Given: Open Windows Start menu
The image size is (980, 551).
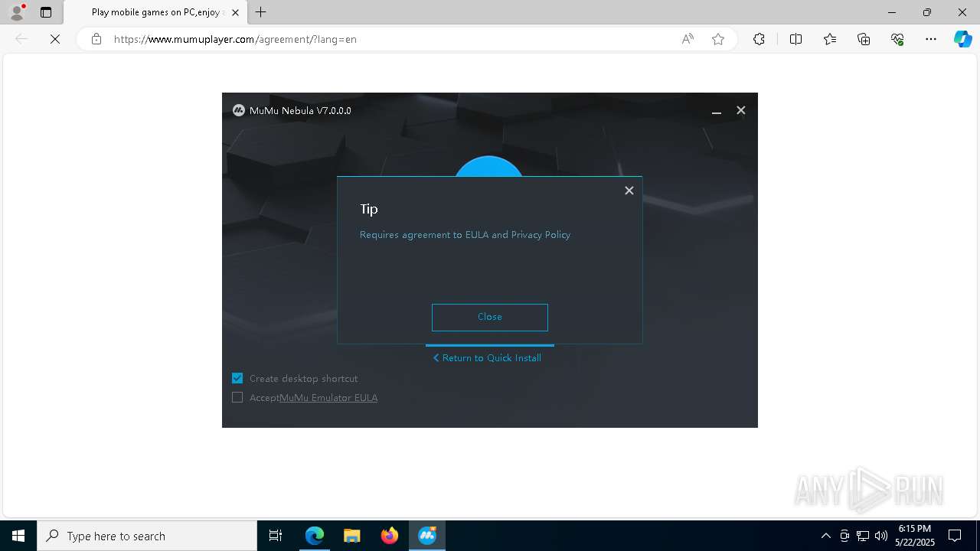Looking at the screenshot, I should click(18, 536).
